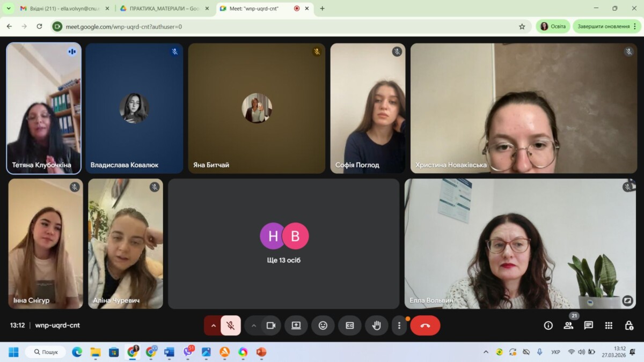Switch to ПРАКТИКА_МАТЕРІАЛИ Google Drive tab
Image resolution: width=644 pixels, height=362 pixels.
pos(161,9)
